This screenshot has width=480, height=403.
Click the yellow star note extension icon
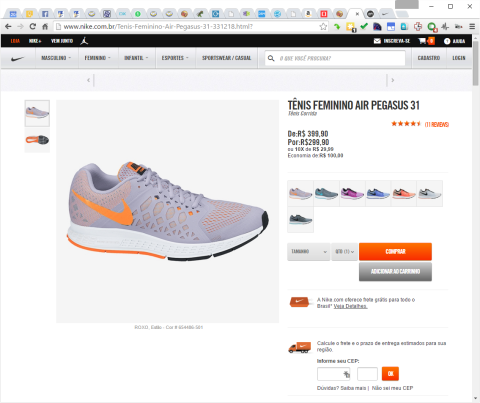[x=350, y=27]
